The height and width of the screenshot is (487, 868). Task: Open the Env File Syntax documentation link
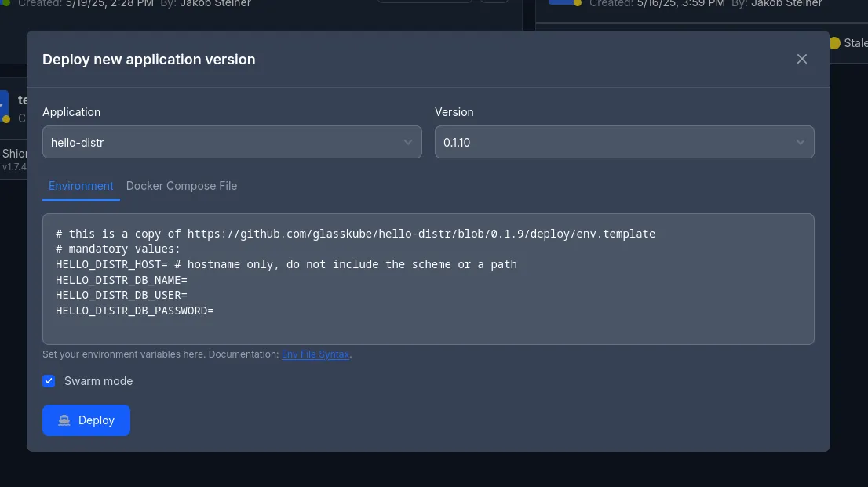point(315,354)
